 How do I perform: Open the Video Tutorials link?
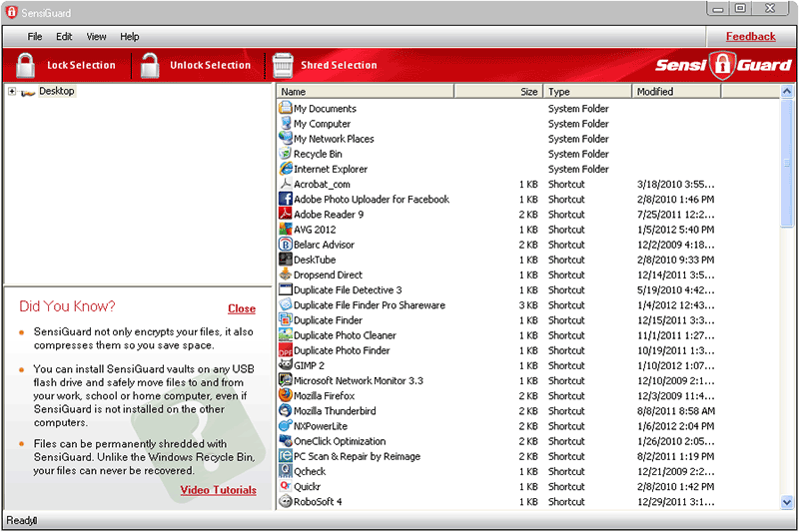[218, 490]
